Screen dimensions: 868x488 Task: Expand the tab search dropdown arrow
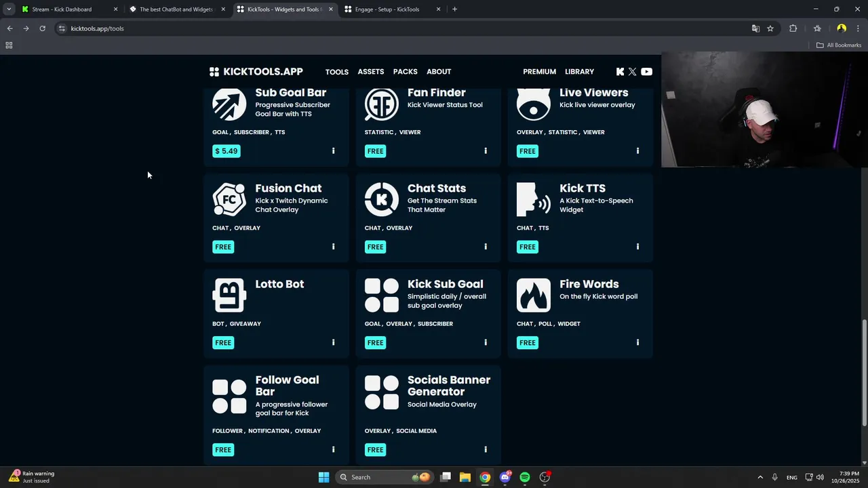click(9, 9)
